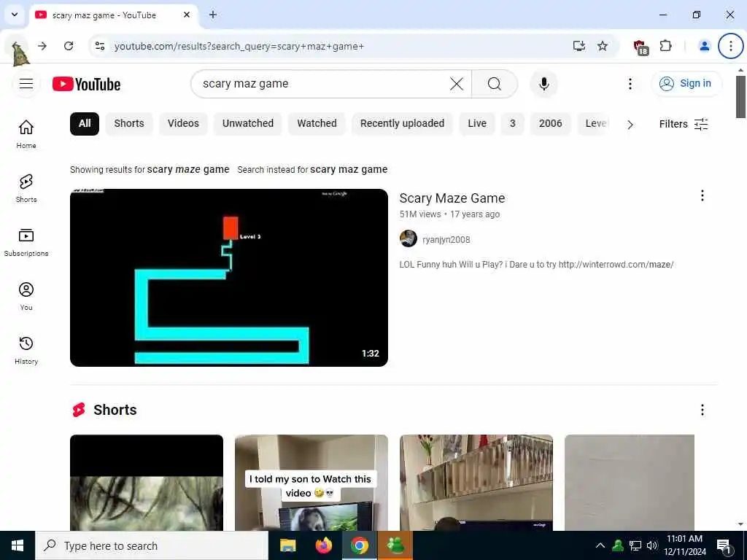The image size is (747, 560).
Task: Click the Sign in button
Action: coord(686,84)
